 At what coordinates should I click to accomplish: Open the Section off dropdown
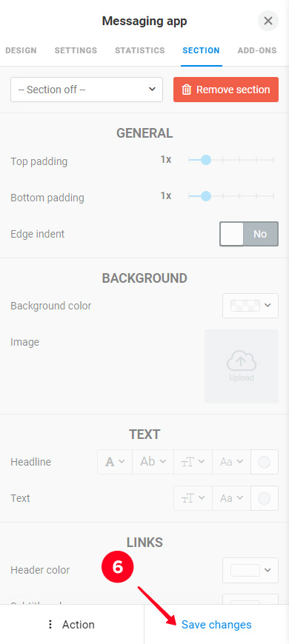tap(87, 90)
